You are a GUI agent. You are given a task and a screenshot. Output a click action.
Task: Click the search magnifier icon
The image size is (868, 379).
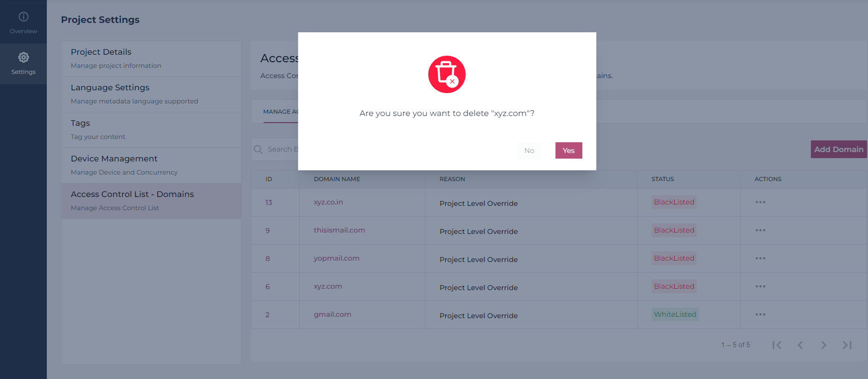click(x=258, y=149)
